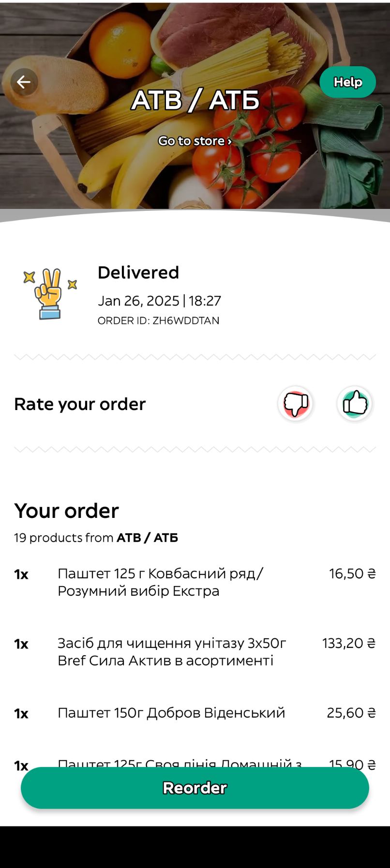Tap the АТВ / АТБ store title
Viewport: 390px width, 868px height.
195,100
